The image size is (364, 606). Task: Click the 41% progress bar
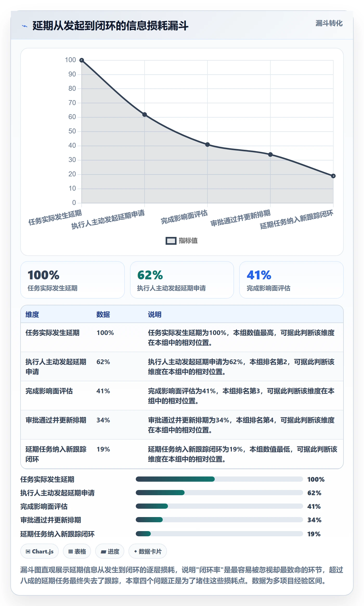[x=219, y=506]
